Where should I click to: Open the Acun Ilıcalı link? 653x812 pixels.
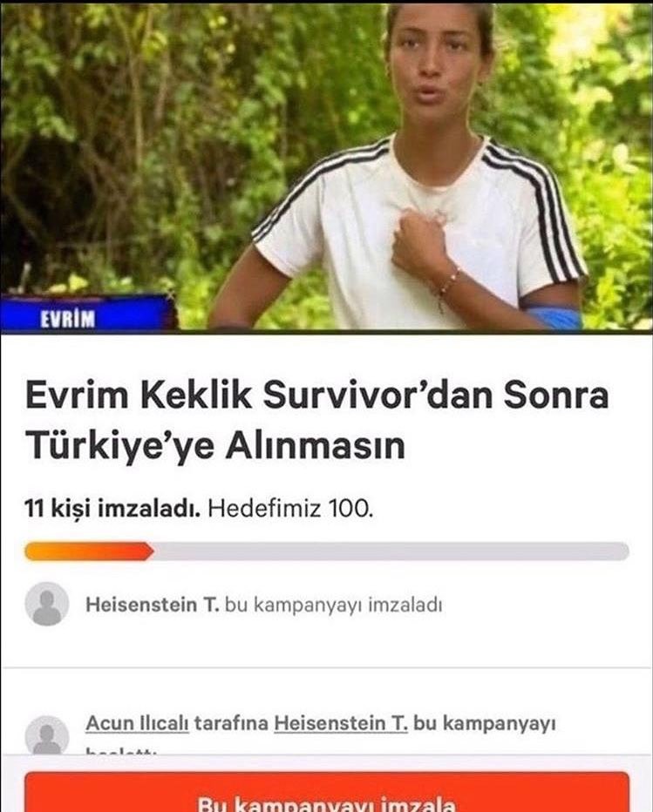pyautogui.click(x=137, y=723)
